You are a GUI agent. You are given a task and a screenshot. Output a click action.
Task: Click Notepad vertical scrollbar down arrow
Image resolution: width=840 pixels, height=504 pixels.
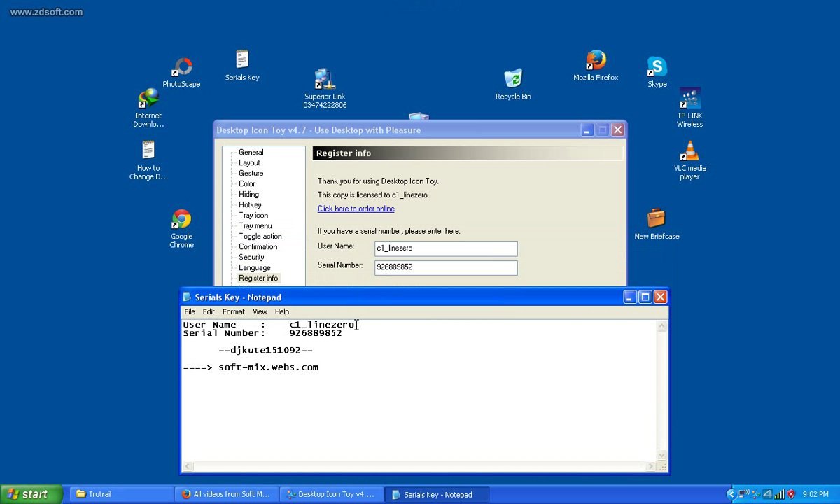[x=662, y=456]
